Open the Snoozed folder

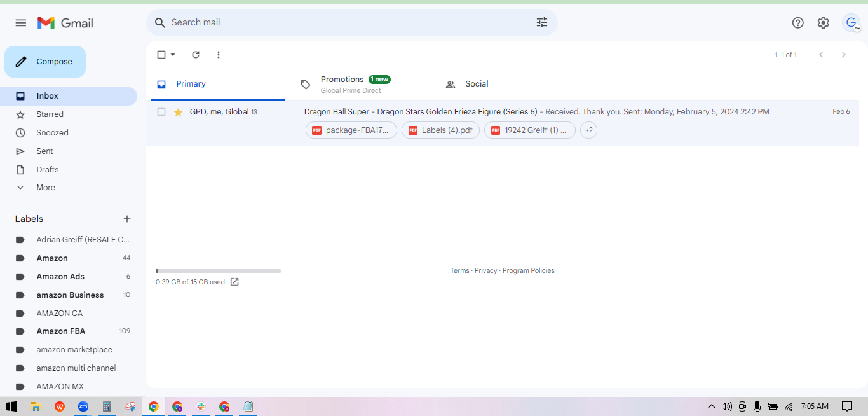point(69,133)
